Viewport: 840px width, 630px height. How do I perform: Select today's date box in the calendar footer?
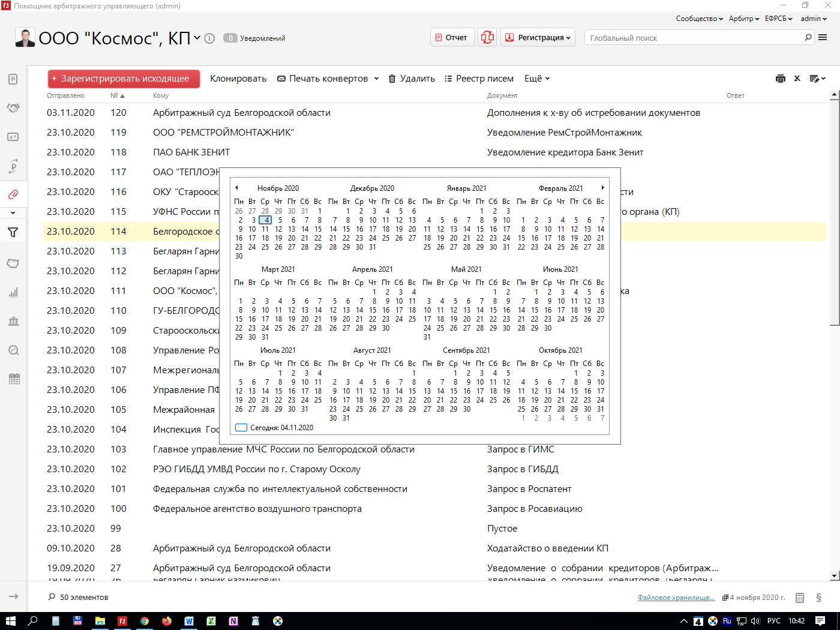[x=241, y=428]
